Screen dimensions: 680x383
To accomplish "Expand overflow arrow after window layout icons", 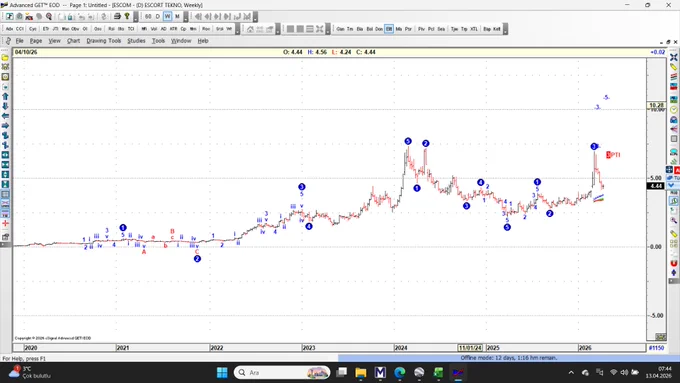I will (x=328, y=29).
